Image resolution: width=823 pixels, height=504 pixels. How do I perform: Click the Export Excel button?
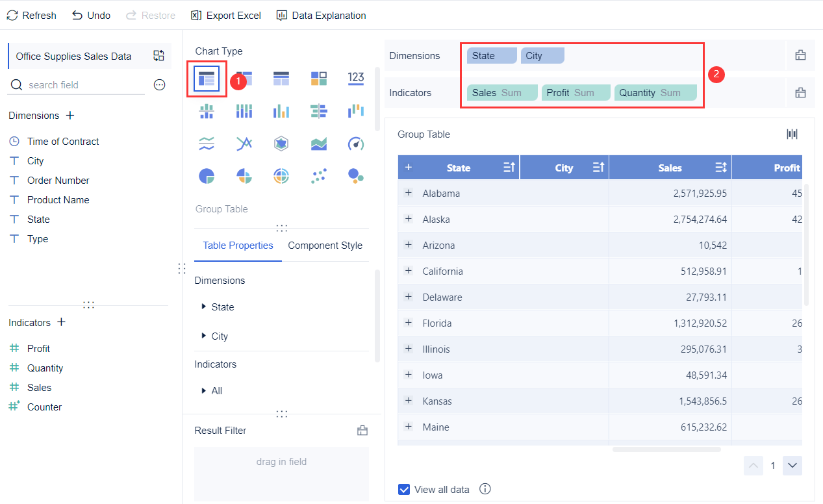(x=225, y=15)
